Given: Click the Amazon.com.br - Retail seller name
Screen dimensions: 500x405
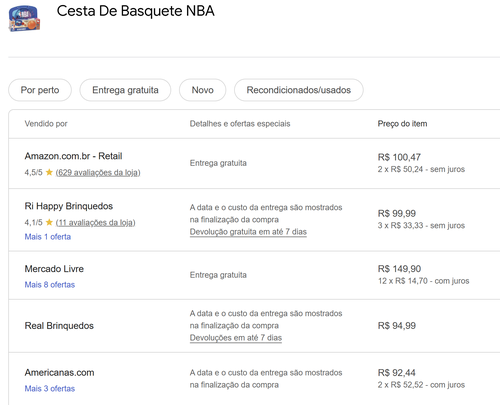Looking at the screenshot, I should tap(73, 156).
